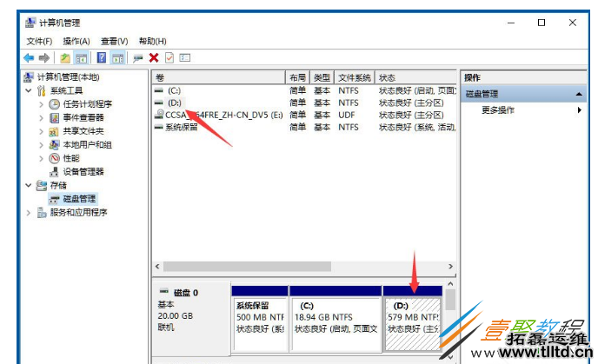Collapse the 存储 tree node

click(x=28, y=185)
